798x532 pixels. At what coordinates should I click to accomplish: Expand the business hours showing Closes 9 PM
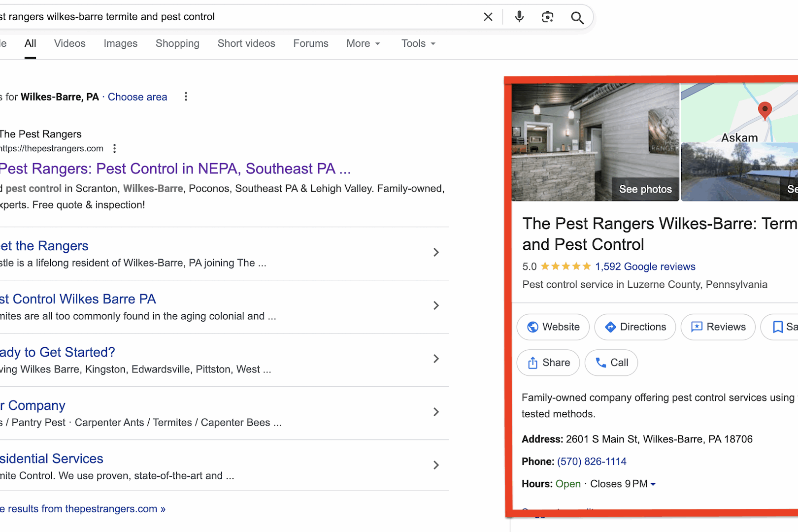654,484
